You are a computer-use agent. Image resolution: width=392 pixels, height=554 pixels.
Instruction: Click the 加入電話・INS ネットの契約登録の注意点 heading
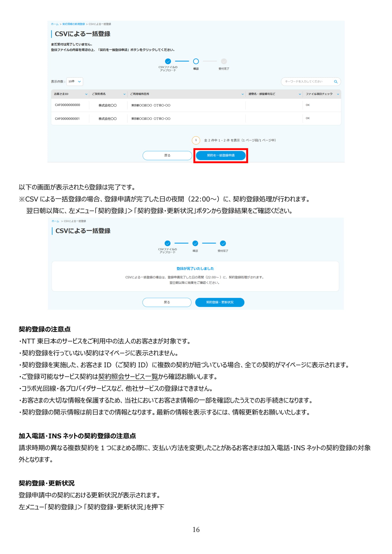[x=77, y=436]
